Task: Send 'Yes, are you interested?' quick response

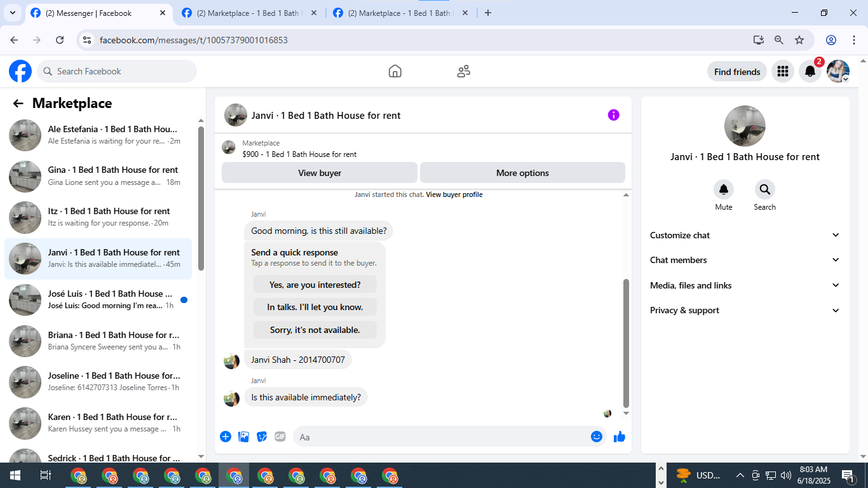Action: [x=315, y=285]
